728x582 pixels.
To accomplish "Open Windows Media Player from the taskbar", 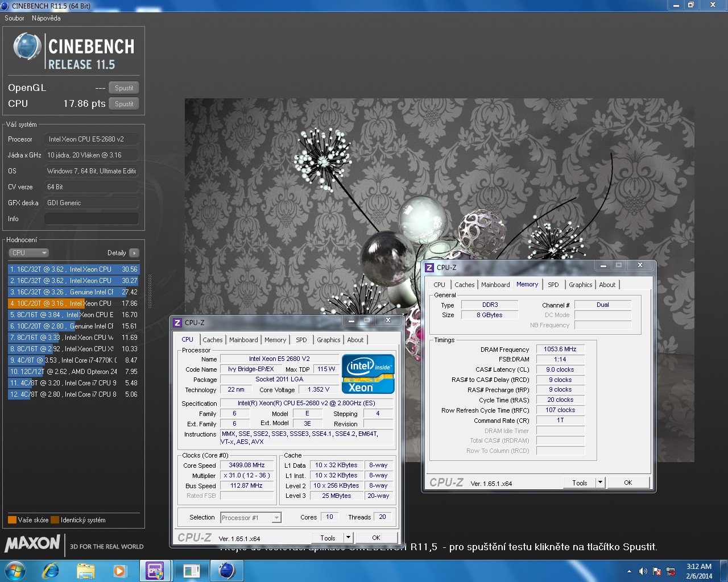I will tap(119, 571).
